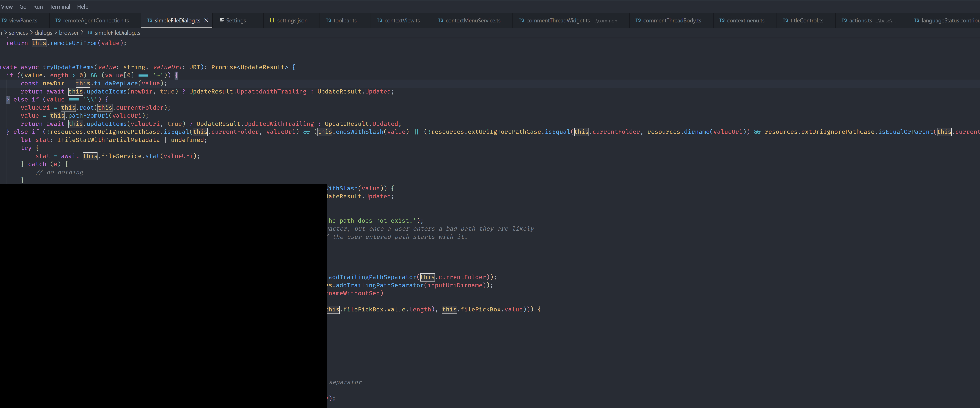Click the remoteUriFrom call
The image size is (980, 408).
pyautogui.click(x=74, y=43)
